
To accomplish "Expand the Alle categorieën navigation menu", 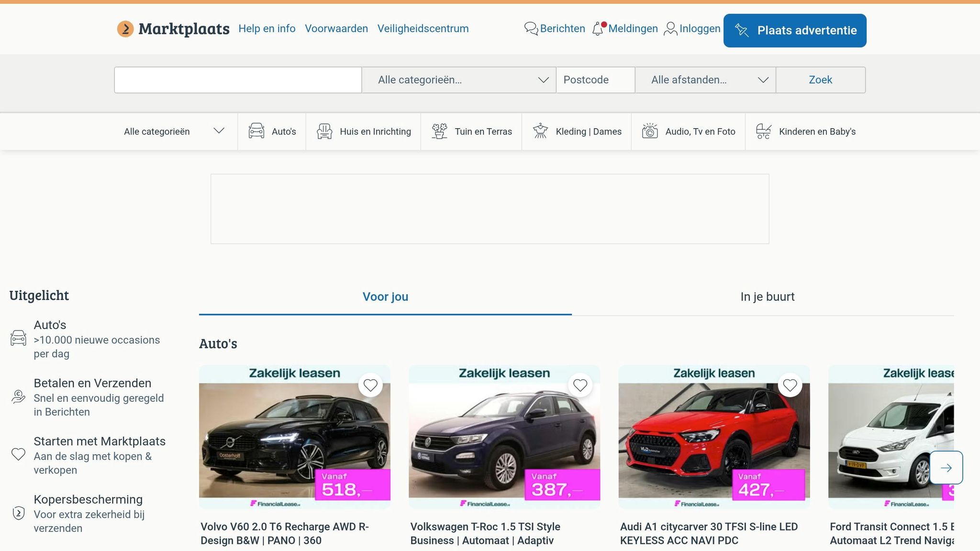I will pyautogui.click(x=174, y=132).
